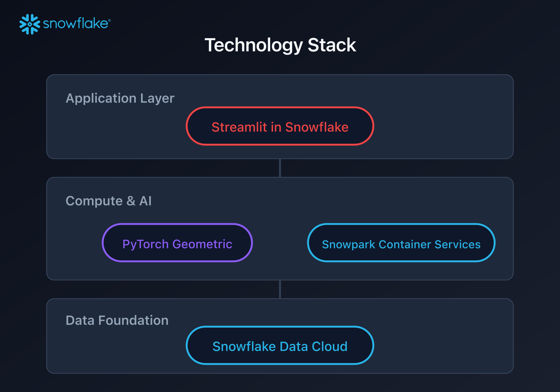The height and width of the screenshot is (392, 560).
Task: Select the Application Layer heading
Action: [120, 98]
